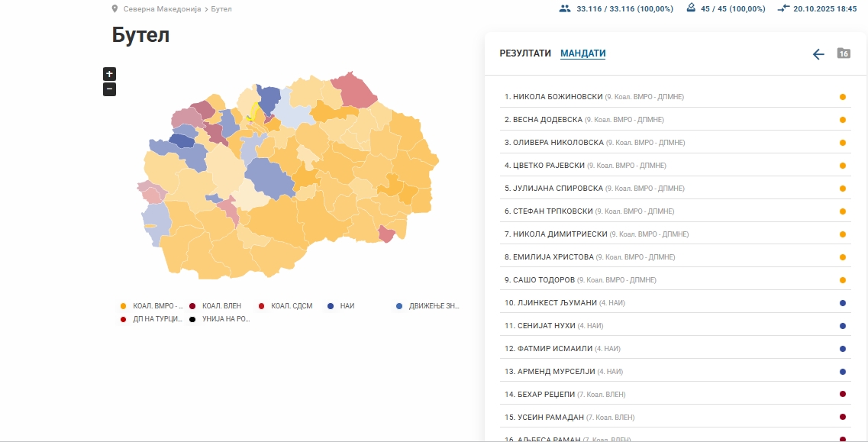This screenshot has width=868, height=442.
Task: Click the ballot box icon
Action: coord(691,8)
